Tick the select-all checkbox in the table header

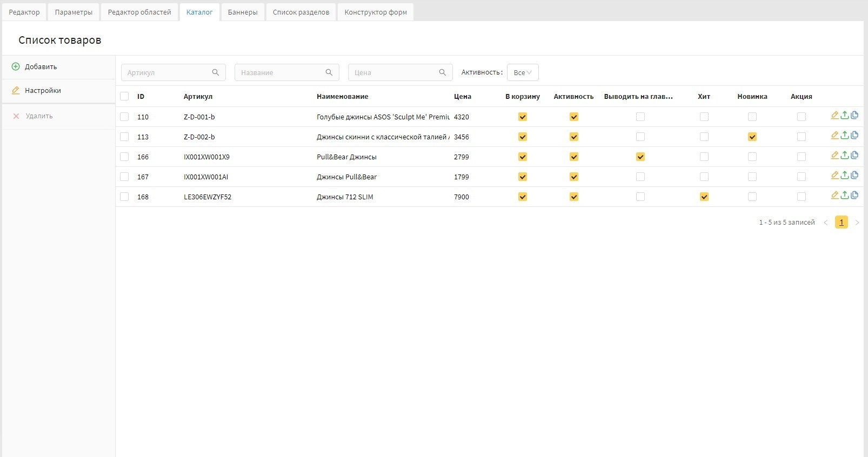124,97
